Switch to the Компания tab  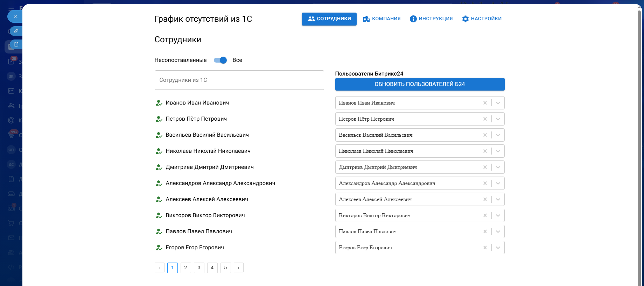click(x=382, y=19)
